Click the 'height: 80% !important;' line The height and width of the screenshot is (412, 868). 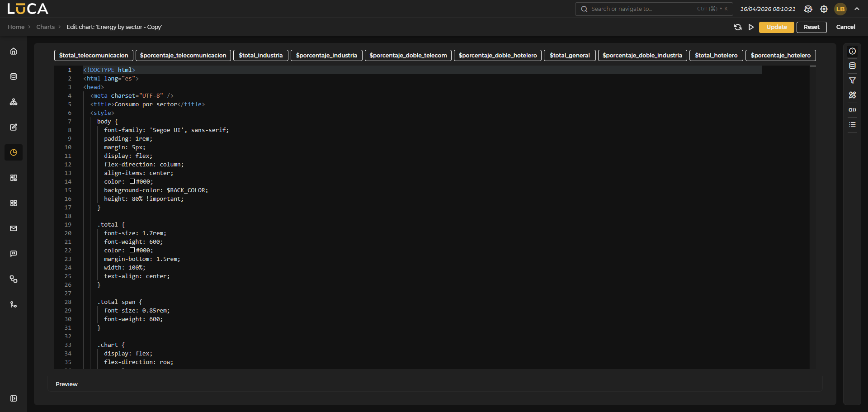[x=144, y=199]
